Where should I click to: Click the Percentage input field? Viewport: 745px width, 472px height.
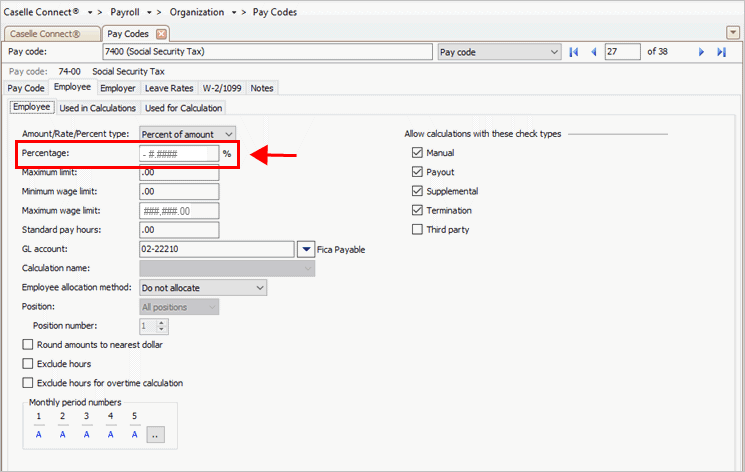point(179,154)
